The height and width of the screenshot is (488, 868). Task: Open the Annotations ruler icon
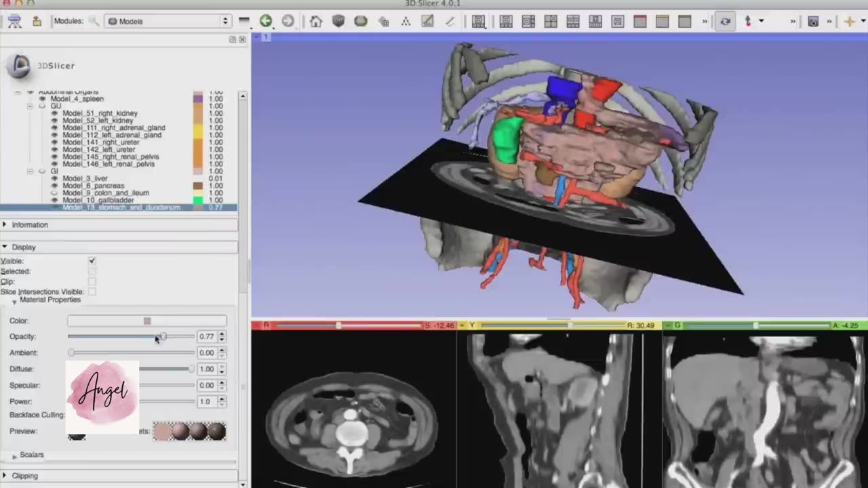(x=450, y=21)
